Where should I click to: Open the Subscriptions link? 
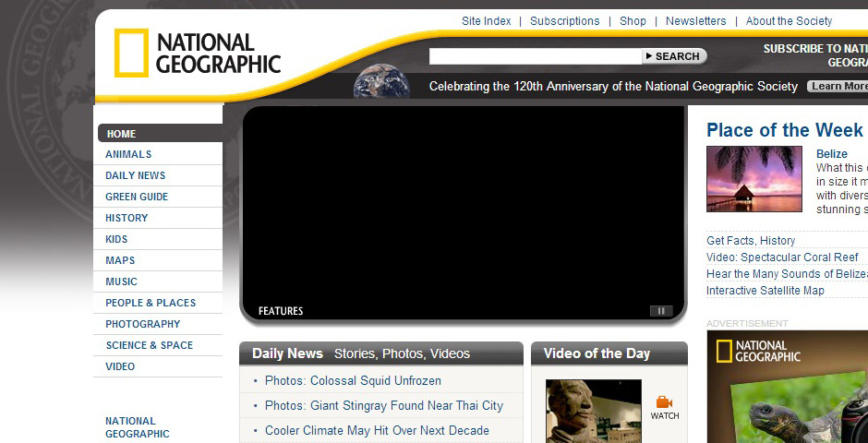564,21
